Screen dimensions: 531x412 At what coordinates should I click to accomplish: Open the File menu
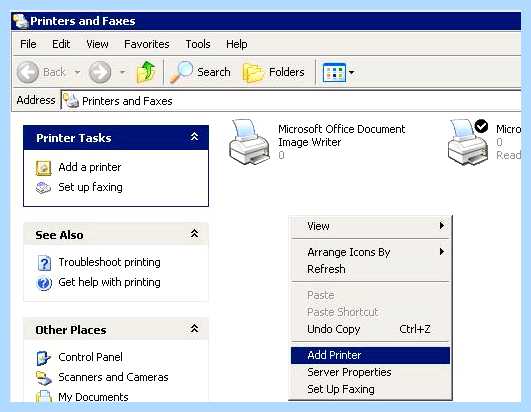pyautogui.click(x=28, y=44)
